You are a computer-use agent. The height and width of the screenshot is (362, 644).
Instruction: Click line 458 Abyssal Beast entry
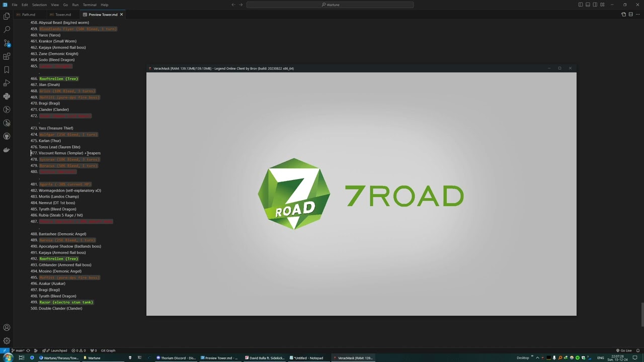coord(64,23)
